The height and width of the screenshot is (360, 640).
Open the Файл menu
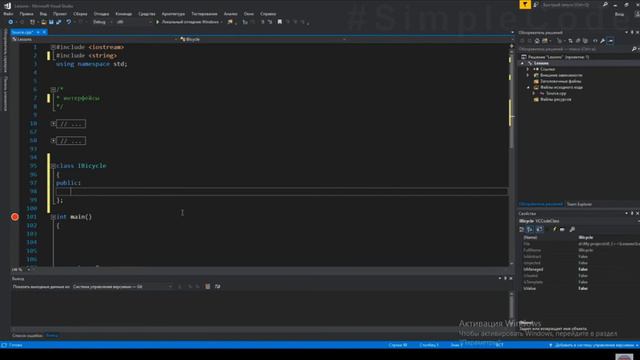(8, 14)
